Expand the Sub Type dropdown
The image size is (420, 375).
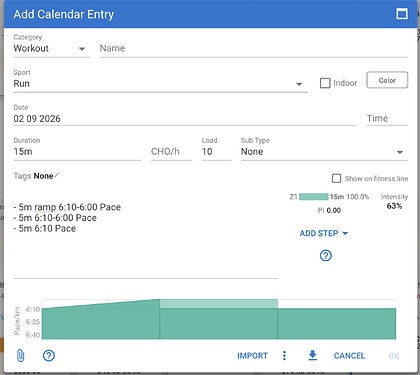tap(324, 152)
